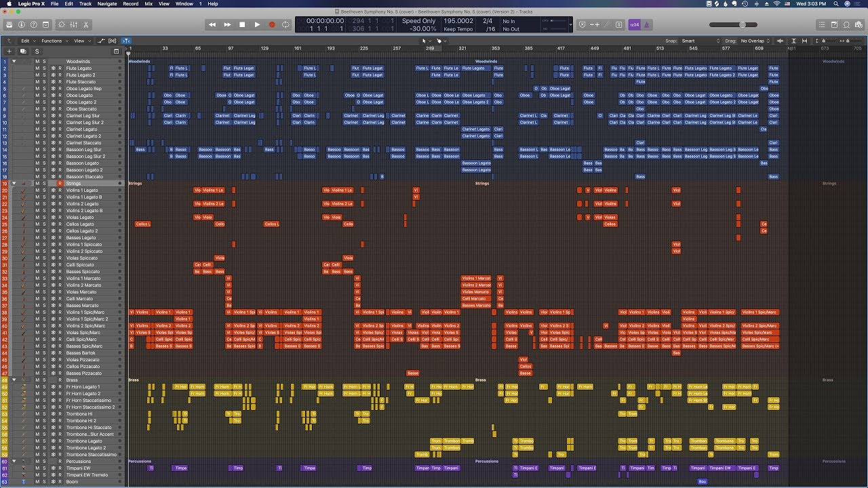
Task: Open the Loop Browser icon
Action: (847, 24)
